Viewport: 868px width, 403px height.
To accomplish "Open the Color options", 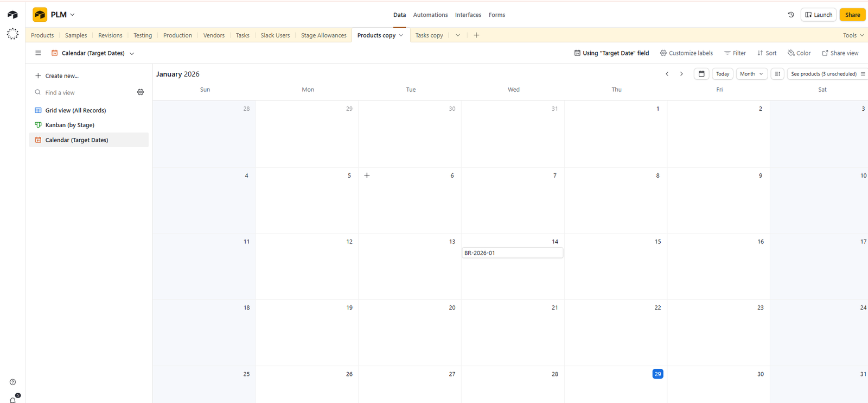I will point(799,53).
